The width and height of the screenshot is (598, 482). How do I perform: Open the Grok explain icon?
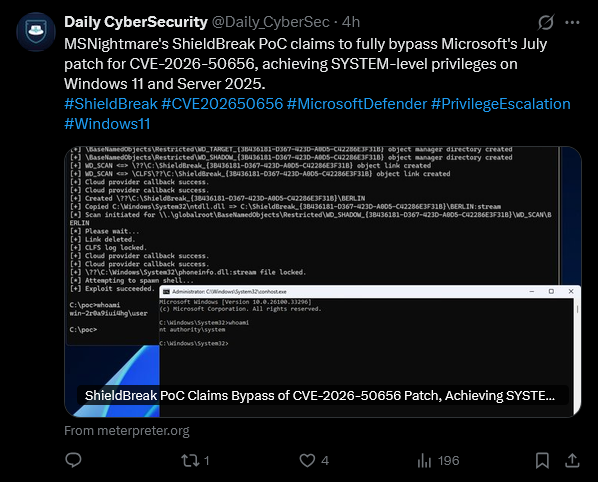(x=546, y=22)
